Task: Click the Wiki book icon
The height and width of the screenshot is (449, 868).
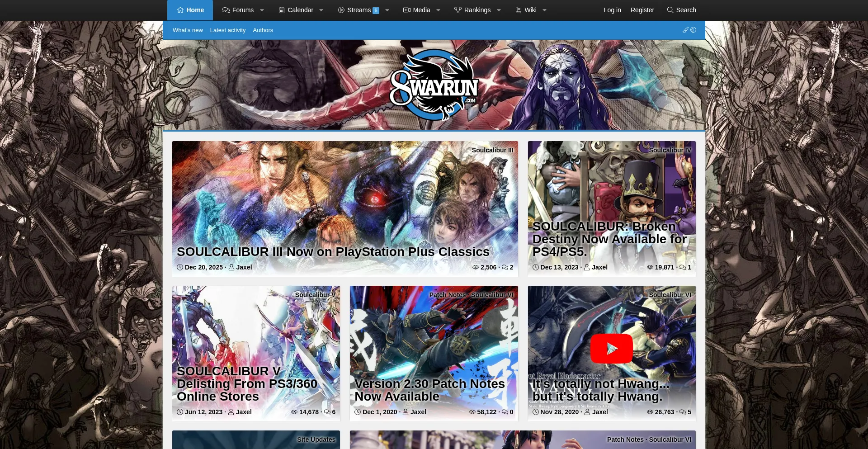Action: 519,10
